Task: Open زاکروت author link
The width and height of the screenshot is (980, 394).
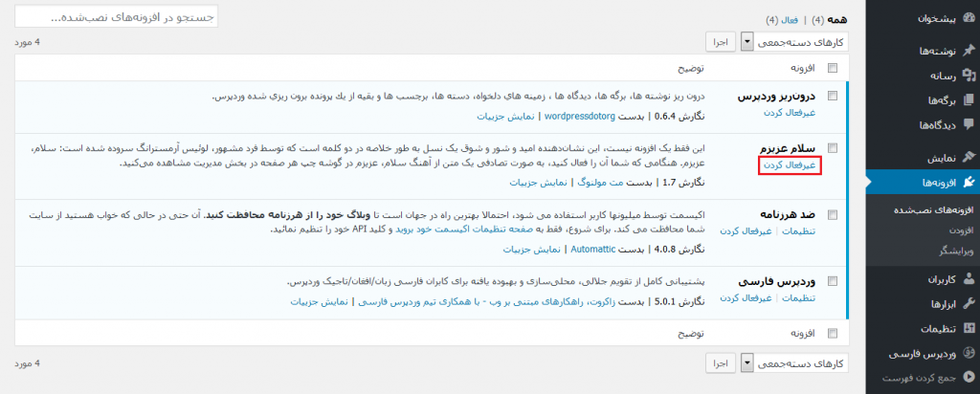Action: [488, 302]
